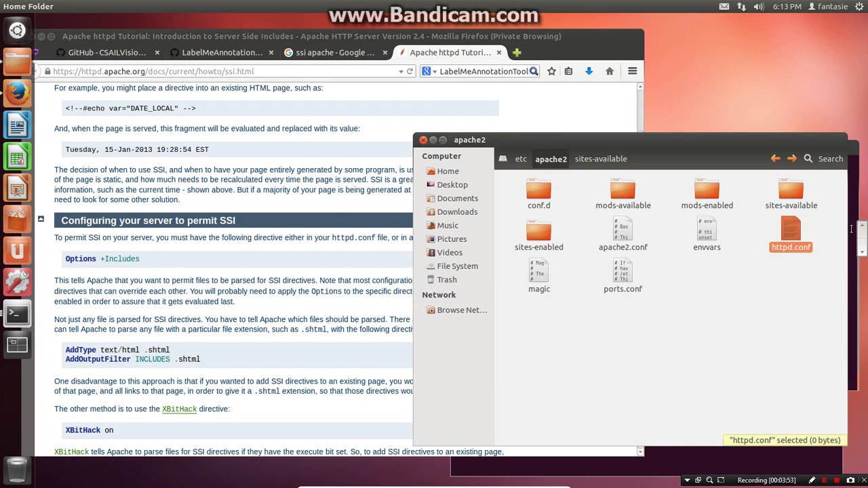
Task: Go forward in file manager history
Action: 791,159
